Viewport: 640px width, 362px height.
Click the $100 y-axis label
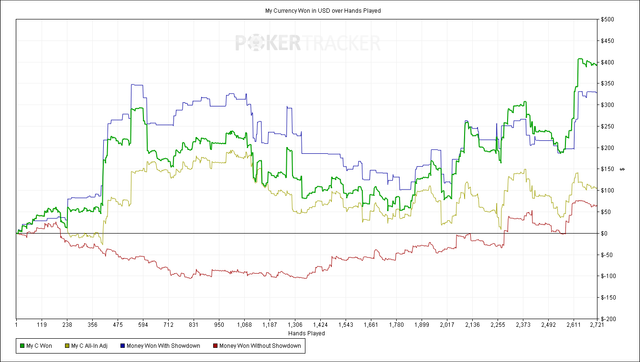tap(607, 191)
